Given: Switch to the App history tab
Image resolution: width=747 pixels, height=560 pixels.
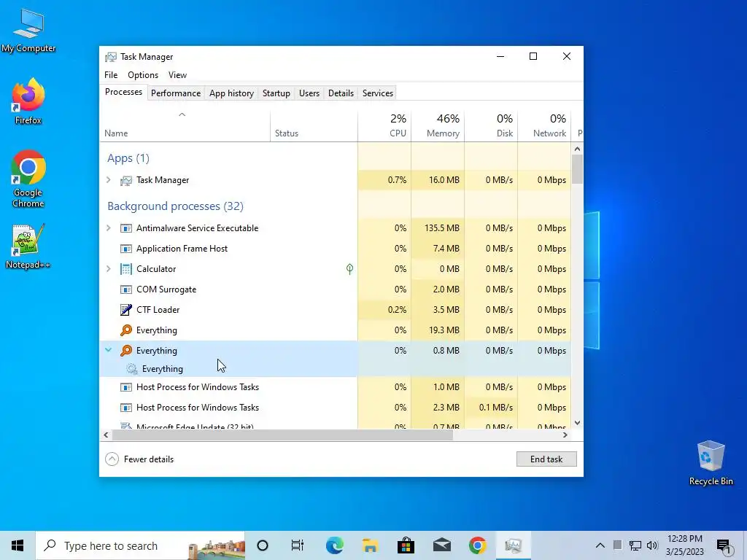Looking at the screenshot, I should point(231,93).
